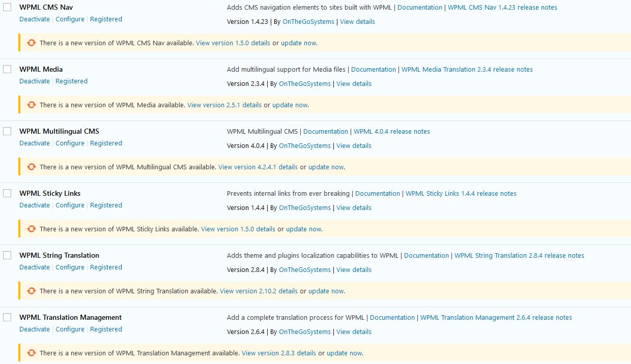Deactivate WPML Sticky Links
Screen dimensions: 631x364
[x=35, y=205]
